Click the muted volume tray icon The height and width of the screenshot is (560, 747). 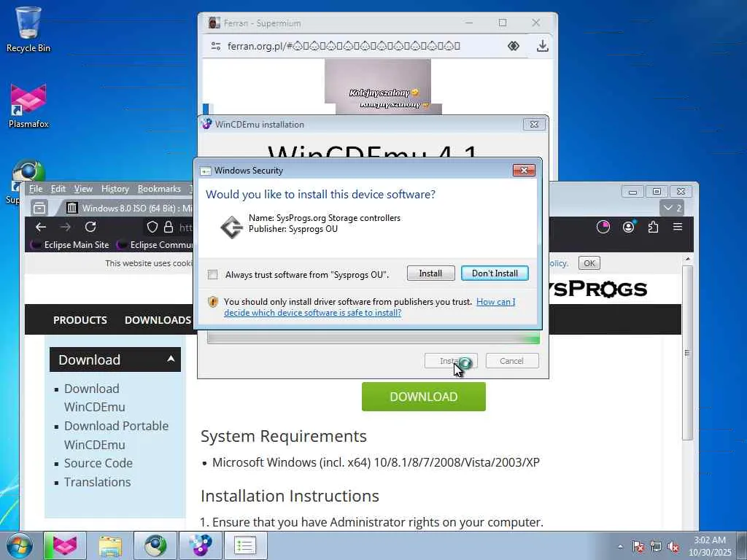(x=673, y=547)
